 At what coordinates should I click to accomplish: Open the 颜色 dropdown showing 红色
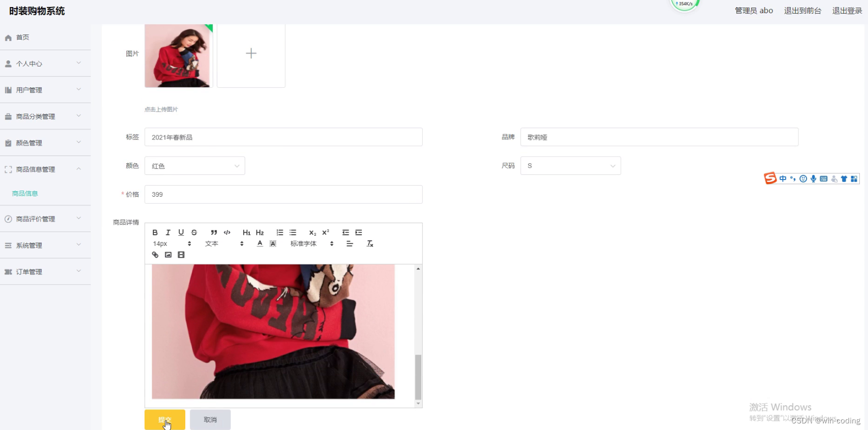point(195,166)
